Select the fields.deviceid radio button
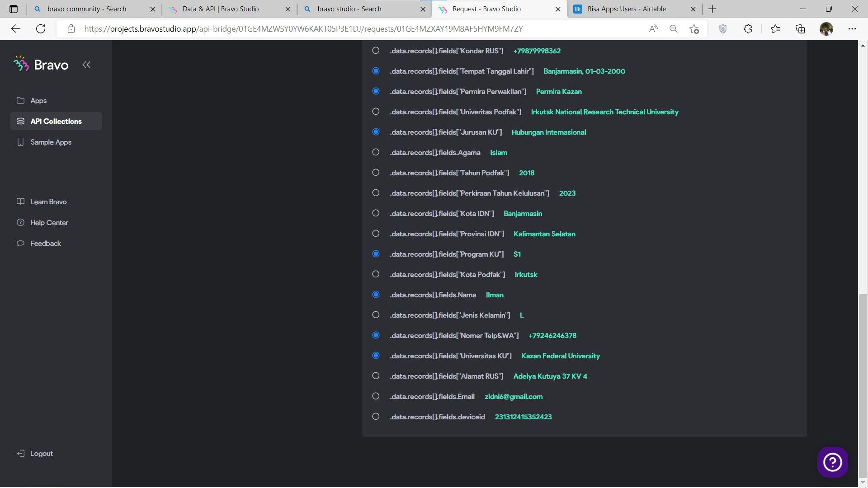Image resolution: width=868 pixels, height=488 pixels. click(x=376, y=417)
